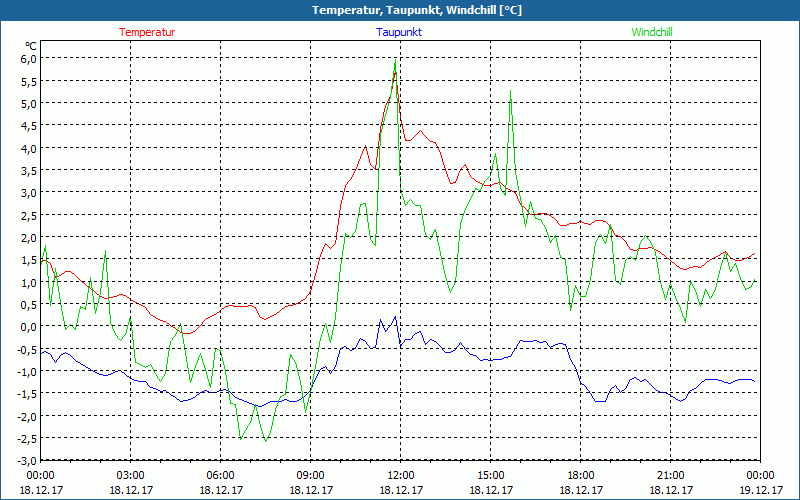Click the tall Windchill spike after 15:00
This screenshot has height=500, width=800.
pos(510,91)
